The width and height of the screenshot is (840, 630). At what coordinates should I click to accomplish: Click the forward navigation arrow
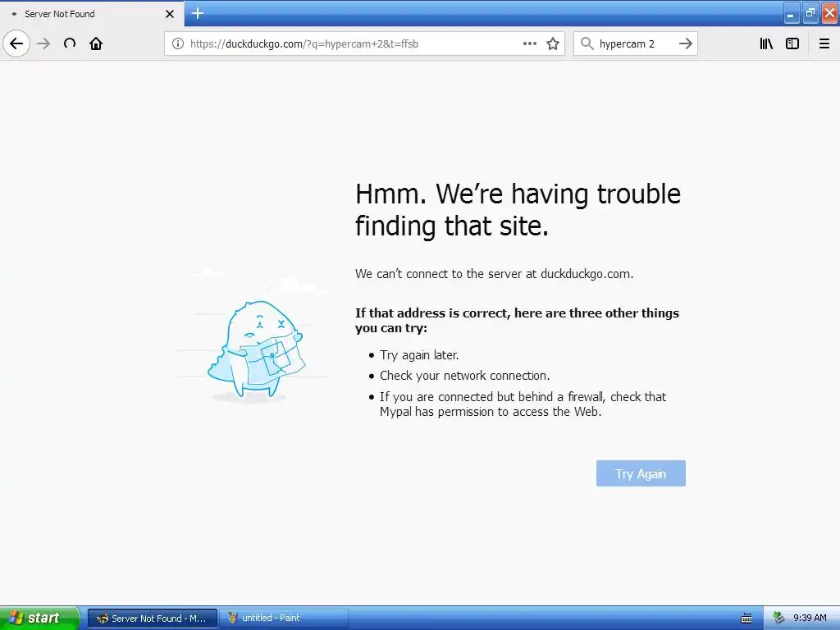(44, 43)
